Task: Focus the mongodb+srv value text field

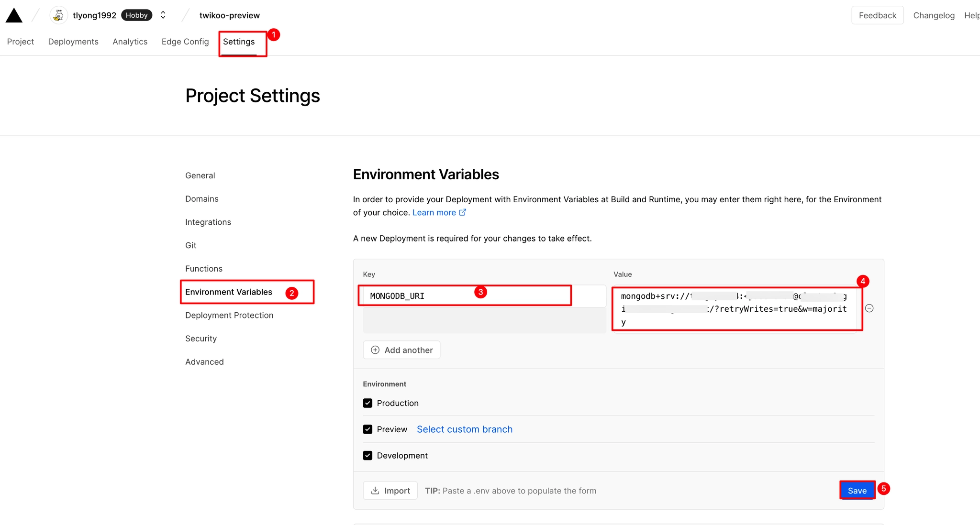Action: pyautogui.click(x=734, y=309)
